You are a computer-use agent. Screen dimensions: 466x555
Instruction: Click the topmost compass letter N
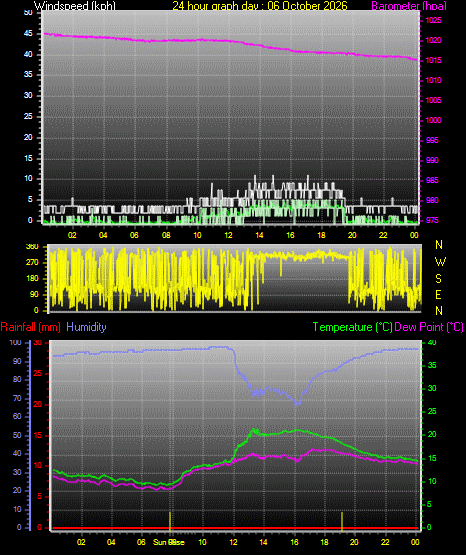click(x=439, y=245)
